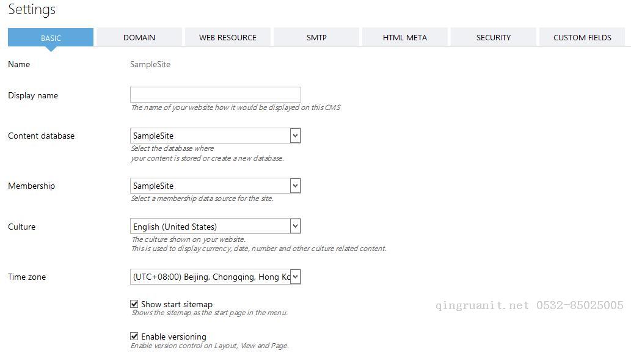Toggle the Enable versioning checkbox

point(134,337)
